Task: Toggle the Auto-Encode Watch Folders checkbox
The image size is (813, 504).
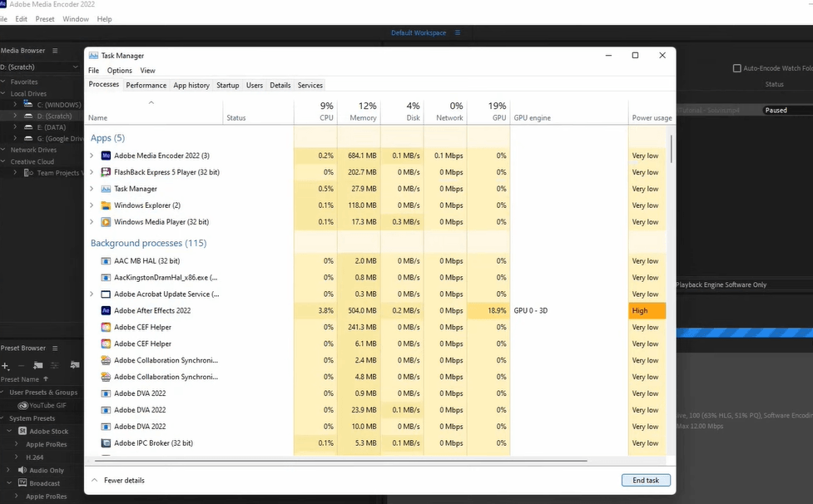Action: [736, 68]
